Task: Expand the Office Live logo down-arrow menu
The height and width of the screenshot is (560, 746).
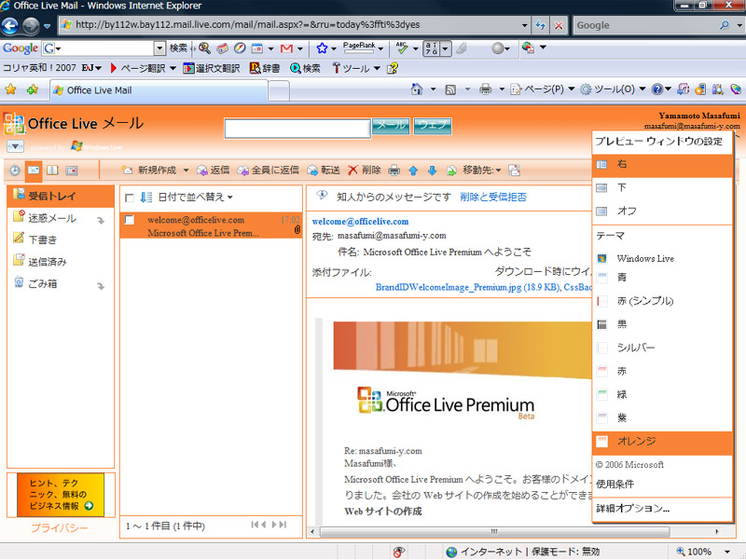Action: (15, 146)
